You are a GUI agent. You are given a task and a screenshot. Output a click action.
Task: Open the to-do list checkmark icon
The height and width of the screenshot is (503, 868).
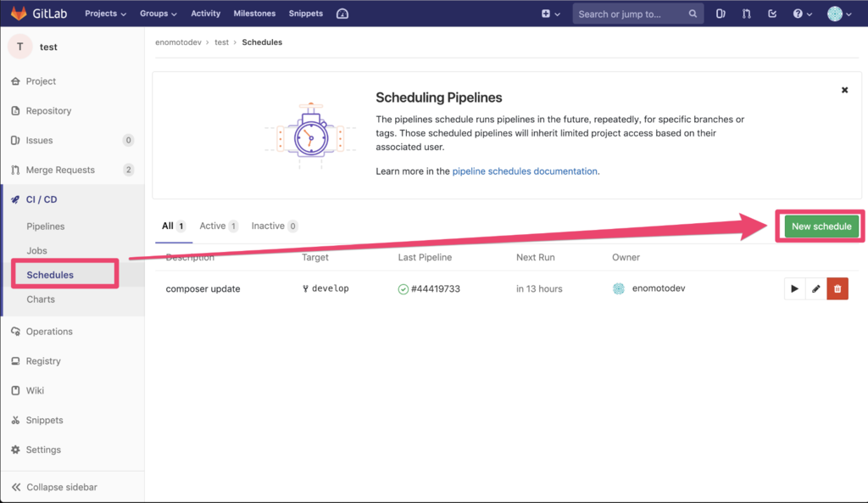click(771, 14)
